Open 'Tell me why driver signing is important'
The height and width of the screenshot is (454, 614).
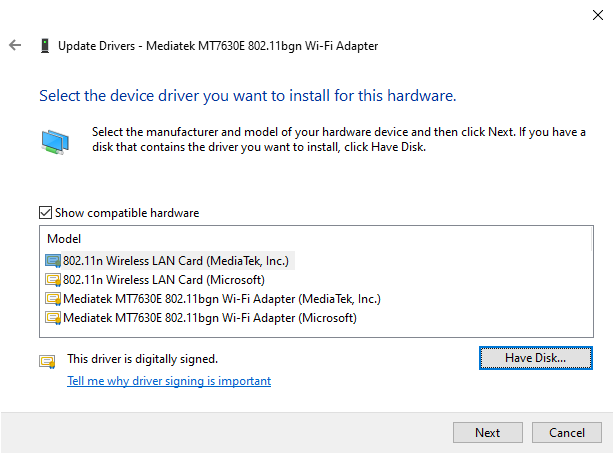(x=169, y=381)
